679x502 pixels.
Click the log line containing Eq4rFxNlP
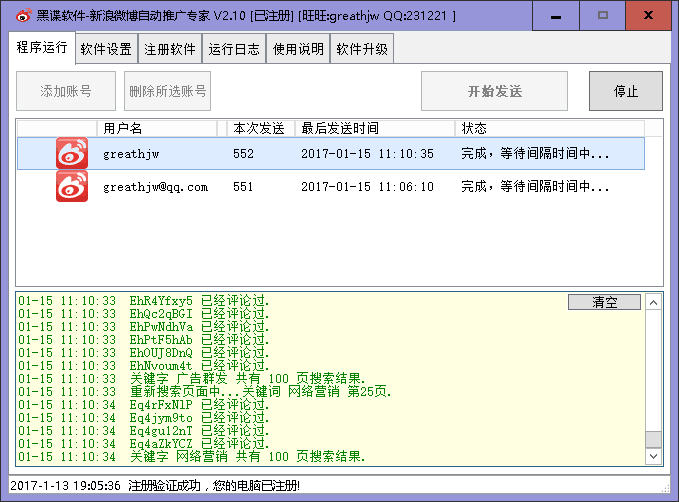pyautogui.click(x=144, y=405)
